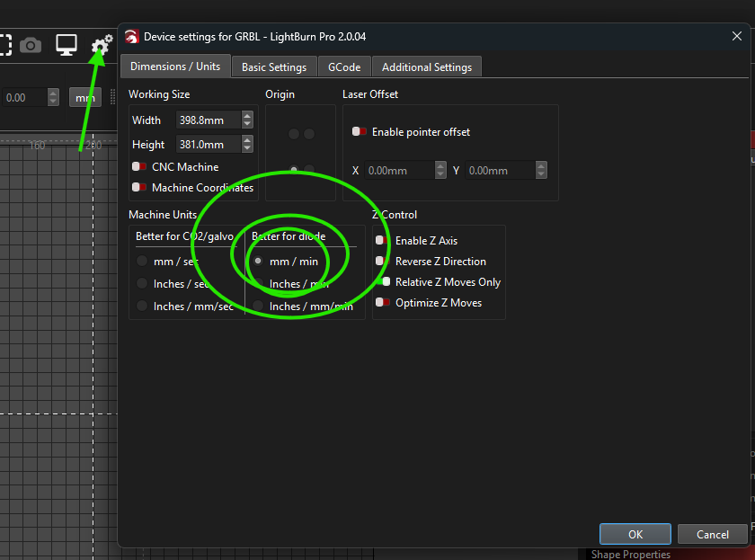755x560 pixels.
Task: Click the camera capture icon
Action: tap(31, 45)
